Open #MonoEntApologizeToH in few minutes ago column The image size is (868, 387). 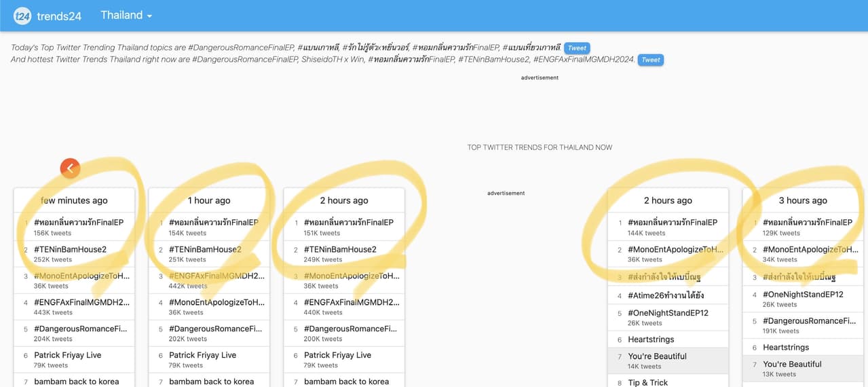pyautogui.click(x=81, y=276)
